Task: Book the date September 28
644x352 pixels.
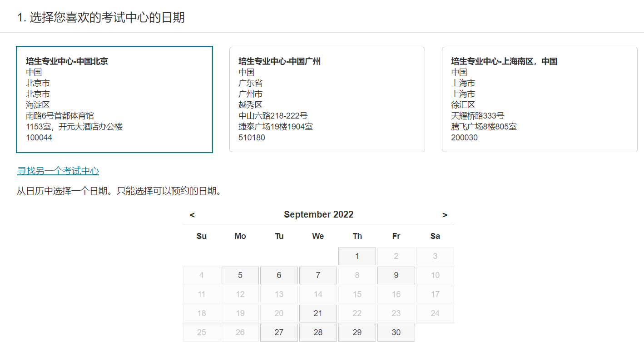Action: 318,332
